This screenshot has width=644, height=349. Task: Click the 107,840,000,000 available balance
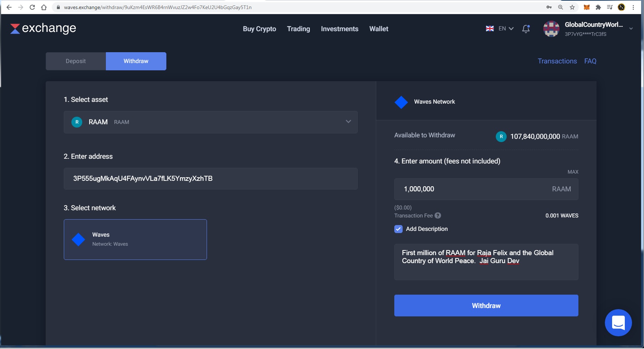tap(535, 137)
